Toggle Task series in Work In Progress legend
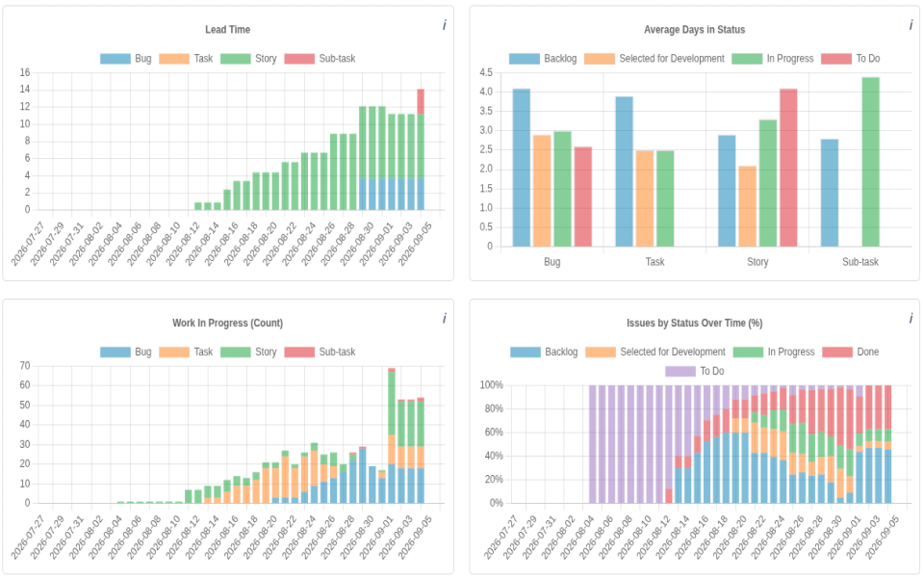 (x=186, y=352)
